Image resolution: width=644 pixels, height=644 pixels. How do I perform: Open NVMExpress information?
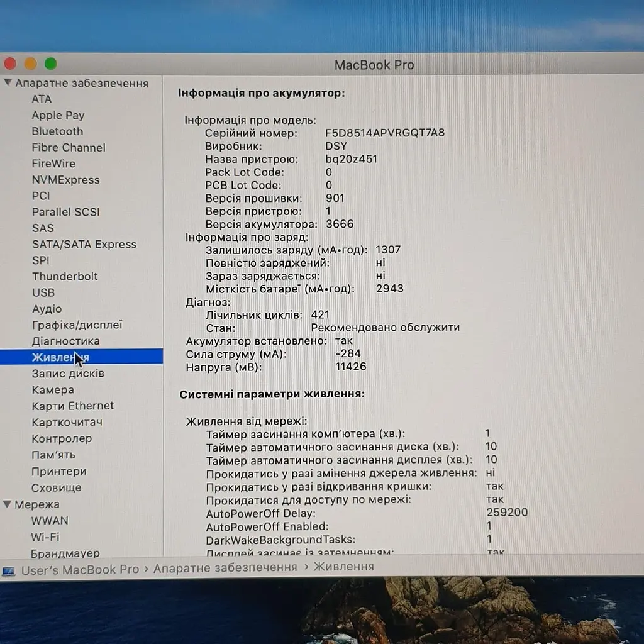(65, 180)
